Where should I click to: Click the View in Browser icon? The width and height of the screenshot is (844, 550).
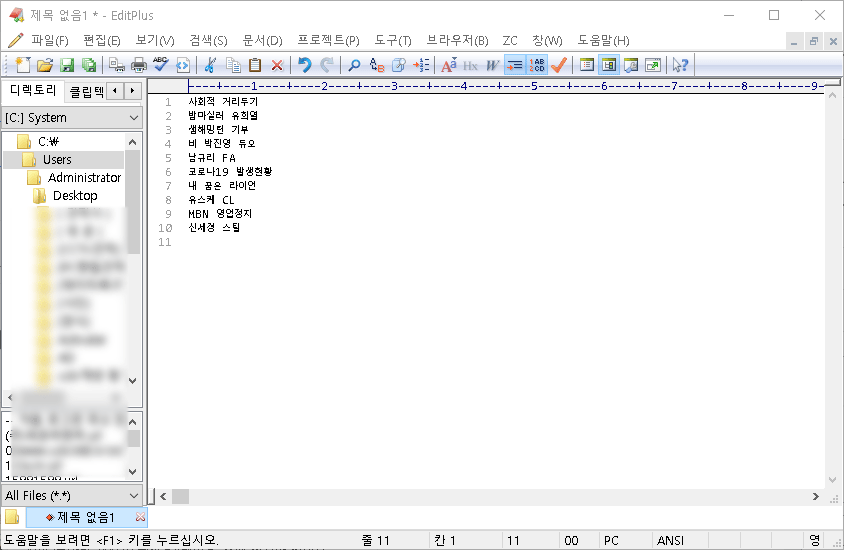tap(182, 65)
